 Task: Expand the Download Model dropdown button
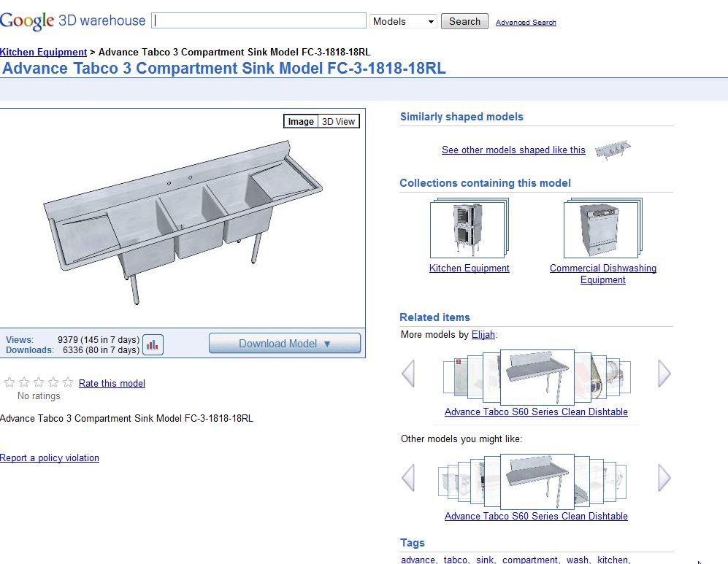285,344
